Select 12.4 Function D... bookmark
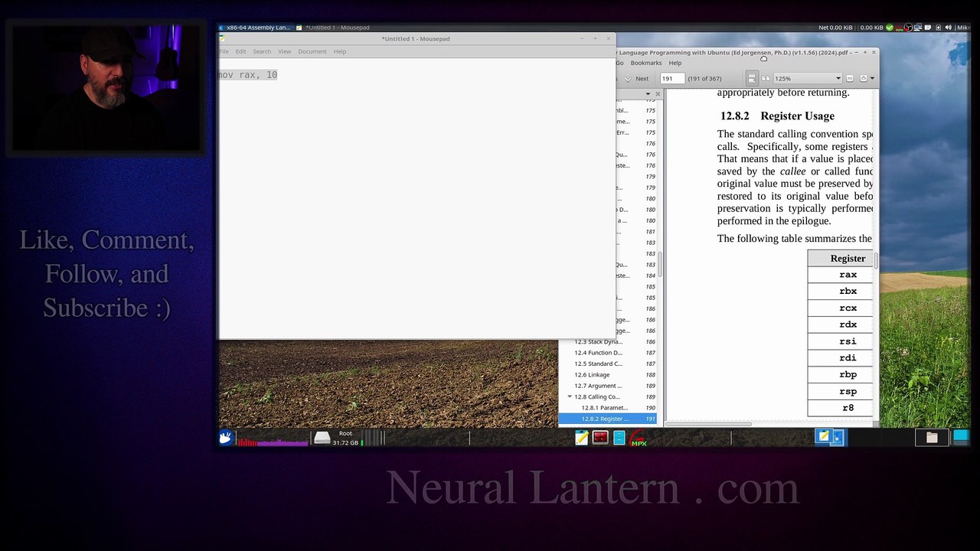980x551 pixels. coord(598,353)
